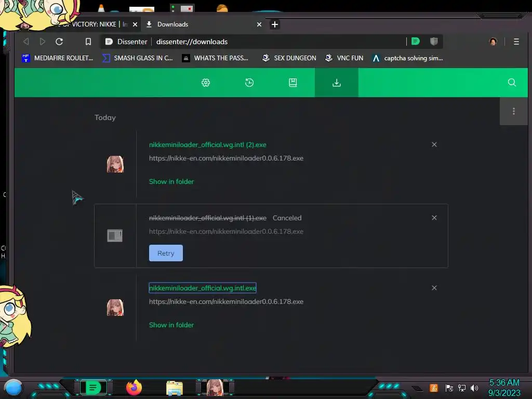The height and width of the screenshot is (399, 532).
Task: Open the browser hamburger menu
Action: (516, 42)
